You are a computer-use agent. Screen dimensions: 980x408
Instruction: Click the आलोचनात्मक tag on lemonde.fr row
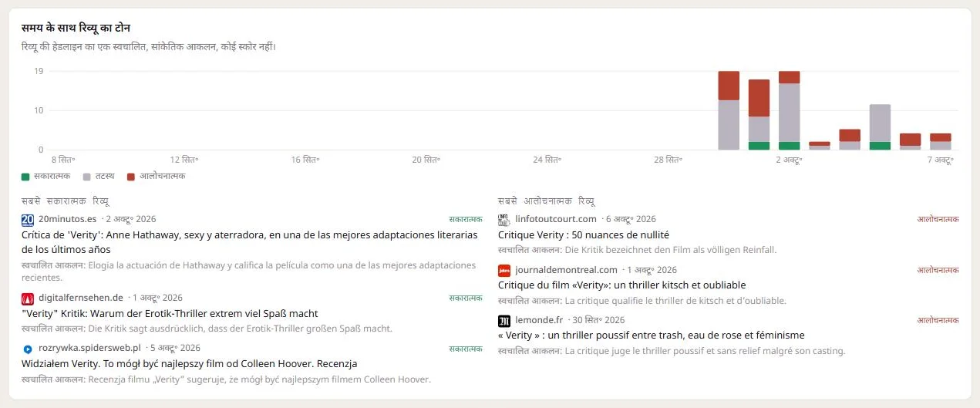[x=938, y=320]
